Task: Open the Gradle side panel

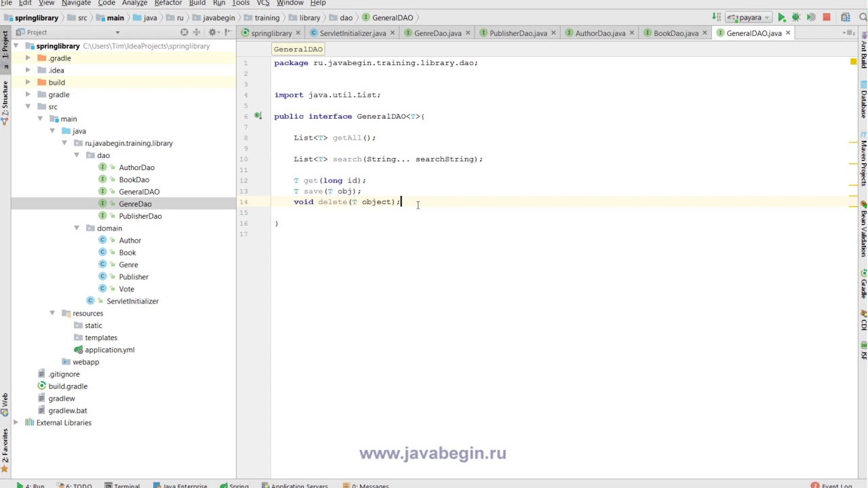Action: click(863, 284)
